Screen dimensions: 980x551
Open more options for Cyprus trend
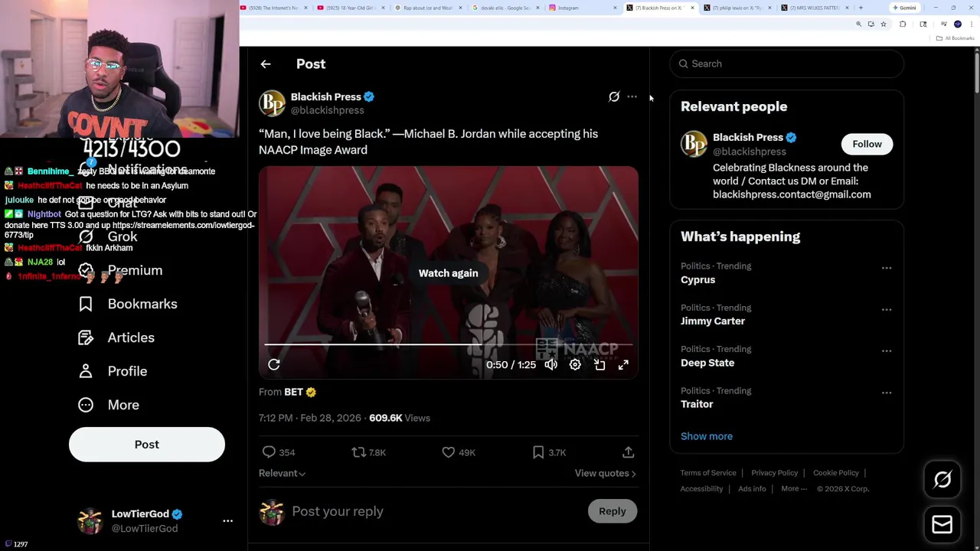coord(887,268)
